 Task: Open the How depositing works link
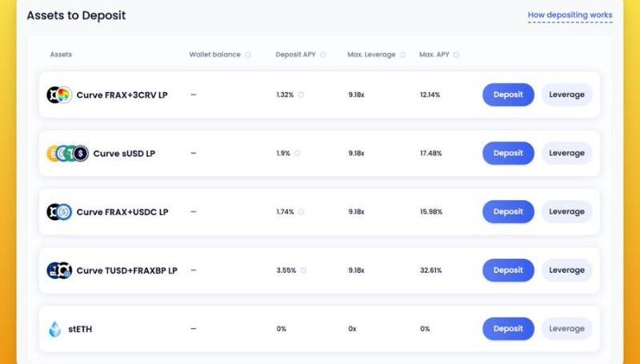point(570,15)
